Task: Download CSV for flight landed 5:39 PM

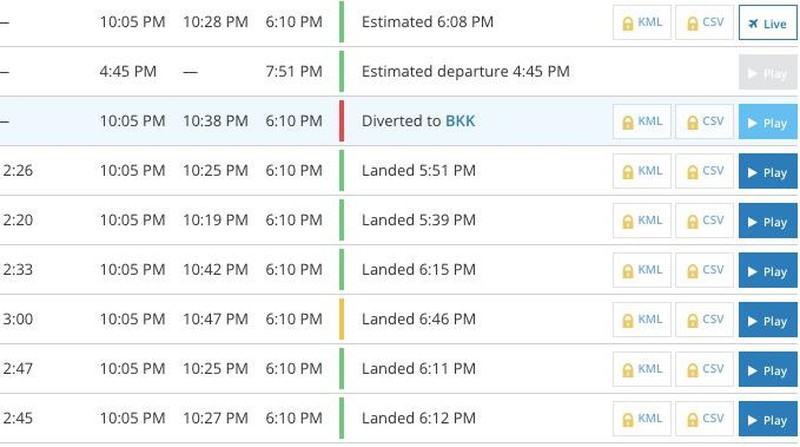Action: pyautogui.click(x=705, y=221)
